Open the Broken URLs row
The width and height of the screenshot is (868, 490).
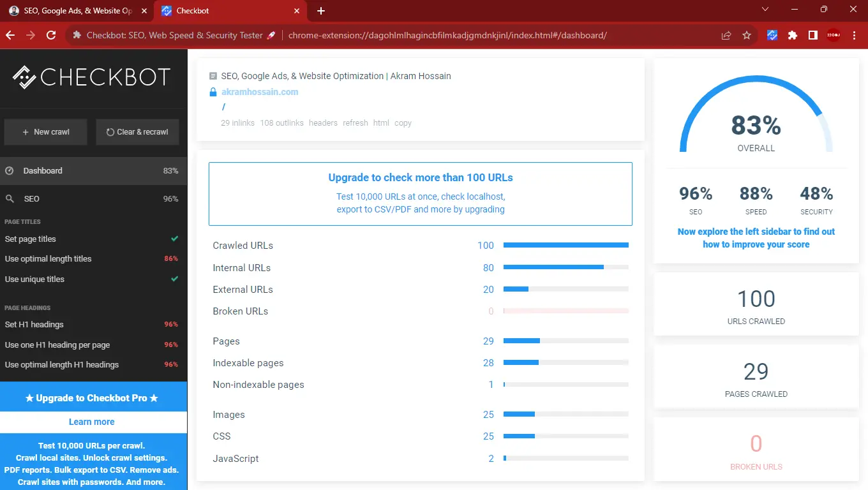[421, 311]
